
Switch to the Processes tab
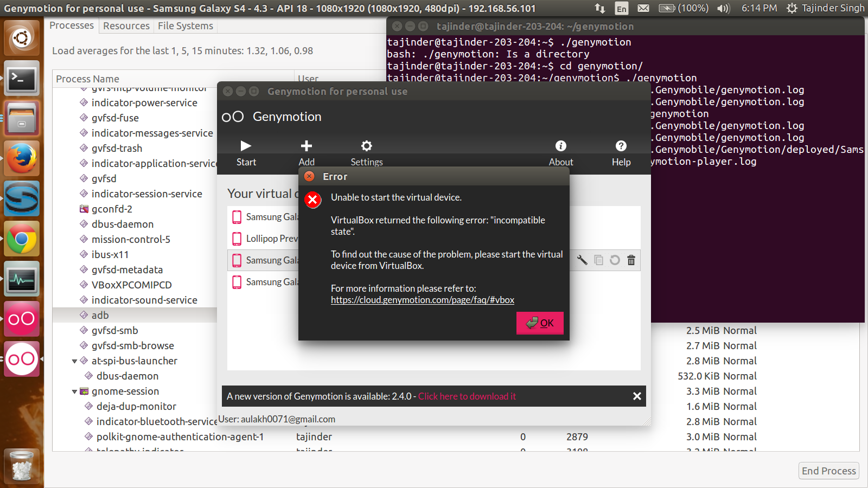pos(72,25)
